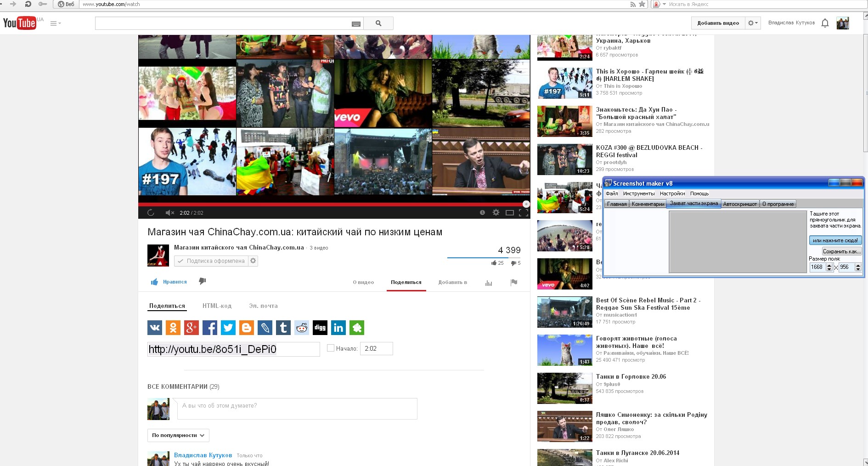Select the 'HTML-код' share tab

coord(217,306)
